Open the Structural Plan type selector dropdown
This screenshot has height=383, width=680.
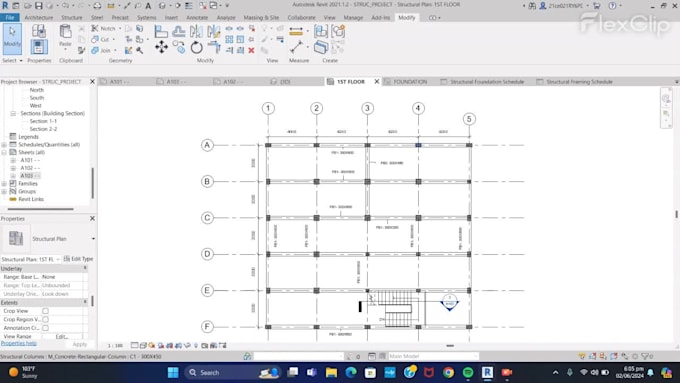click(93, 239)
